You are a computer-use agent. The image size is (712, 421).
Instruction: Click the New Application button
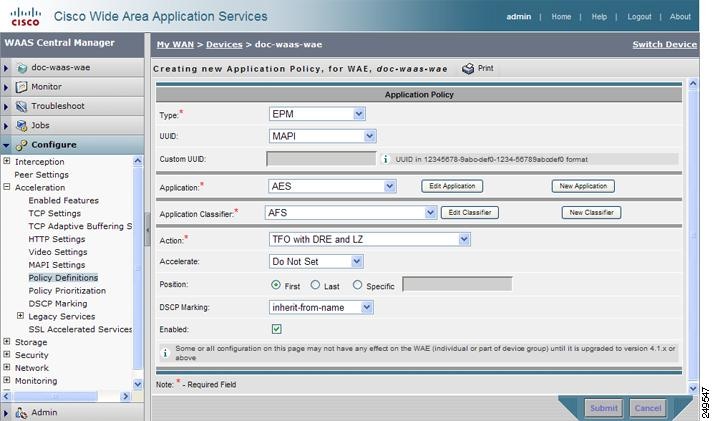pos(583,186)
